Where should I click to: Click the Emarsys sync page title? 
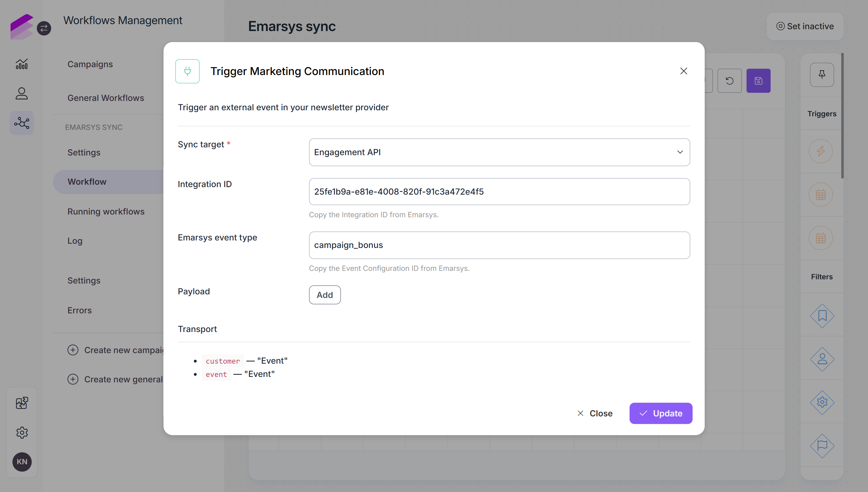[x=292, y=26]
